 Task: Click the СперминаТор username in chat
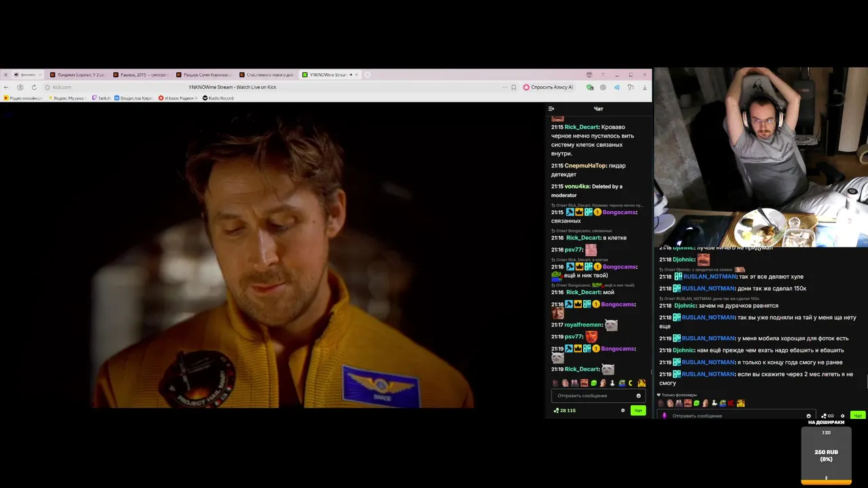pos(585,165)
